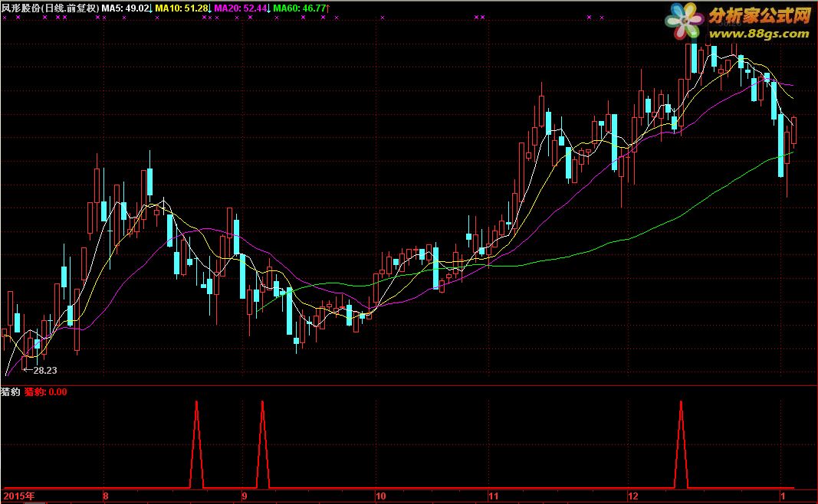Click month 9 on the date axis
Screen dimensions: 818x504
[x=245, y=496]
